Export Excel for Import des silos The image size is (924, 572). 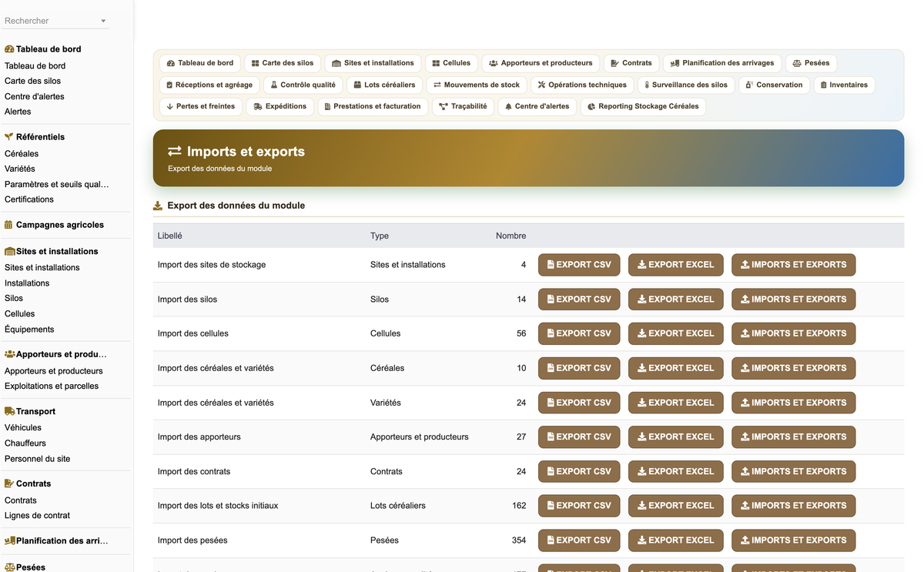pyautogui.click(x=676, y=299)
